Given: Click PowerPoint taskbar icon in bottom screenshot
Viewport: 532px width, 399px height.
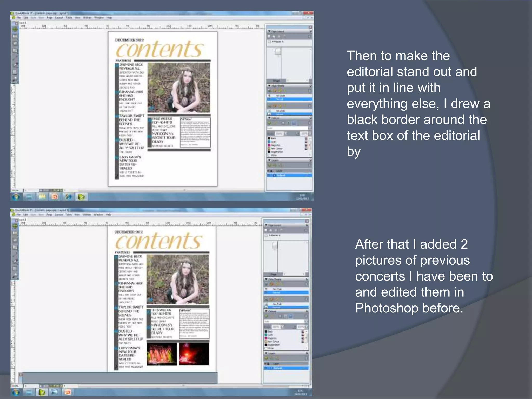Looking at the screenshot, I should click(x=68, y=392).
